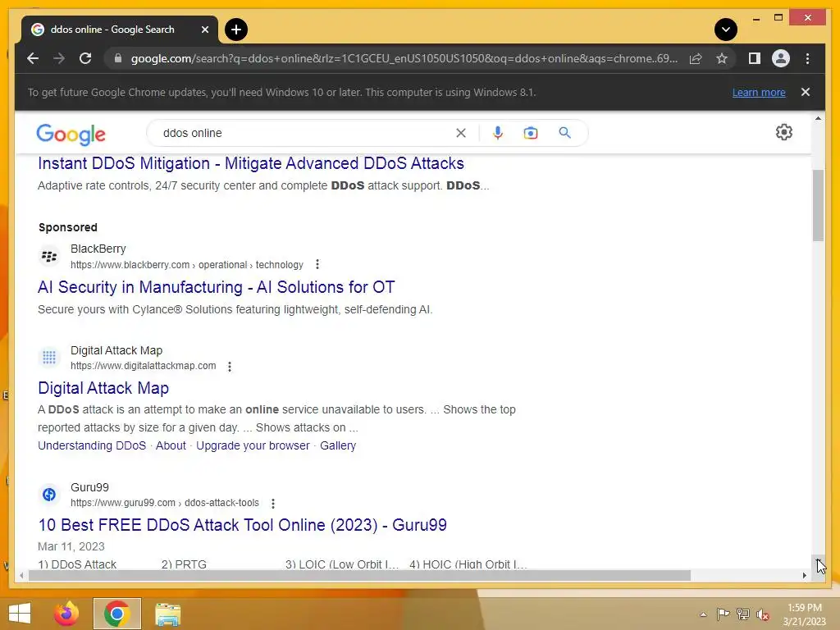Click the search box containing ddos online
The image size is (840, 630).
pos(305,133)
